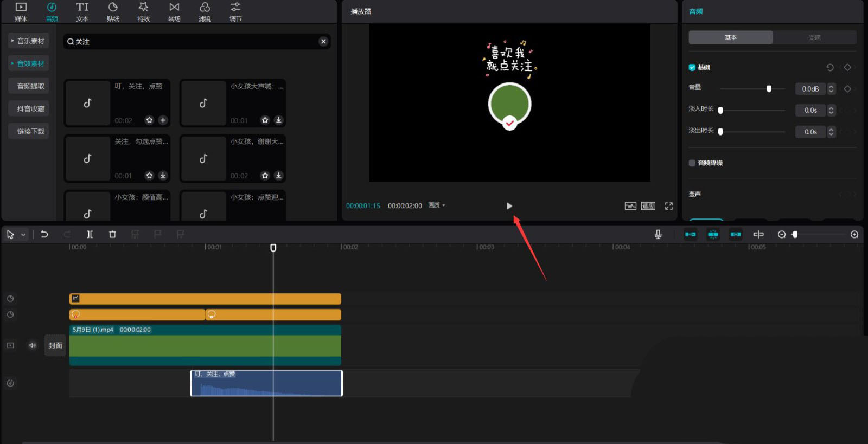Select the split clip tool

(x=90, y=234)
